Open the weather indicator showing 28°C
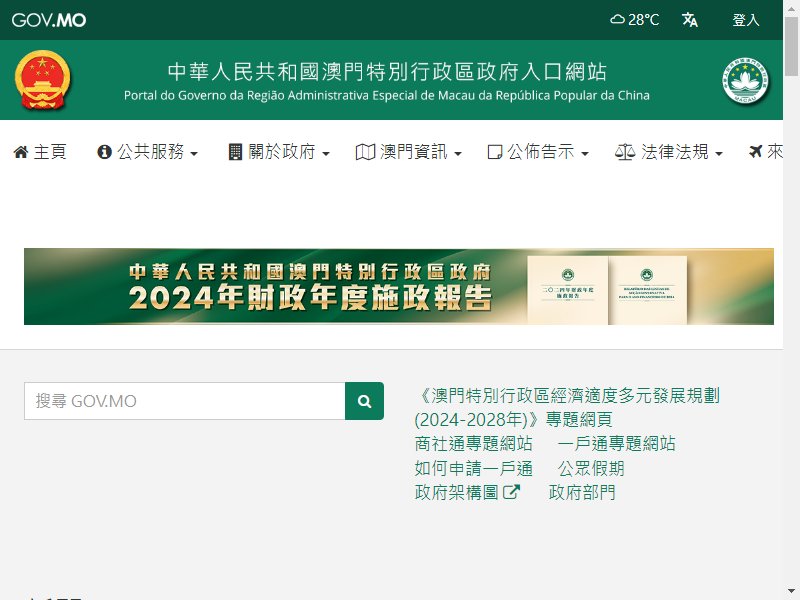This screenshot has height=600, width=800. pos(635,20)
